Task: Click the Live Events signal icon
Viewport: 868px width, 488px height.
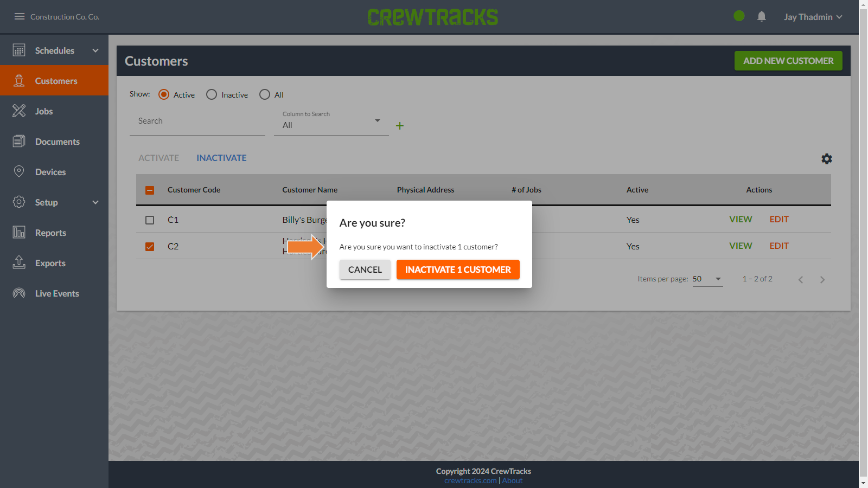Action: point(19,293)
